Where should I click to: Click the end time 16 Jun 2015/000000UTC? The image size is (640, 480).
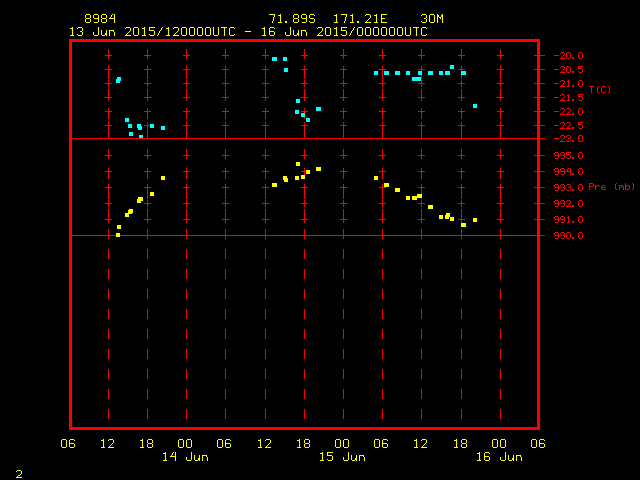(x=344, y=32)
